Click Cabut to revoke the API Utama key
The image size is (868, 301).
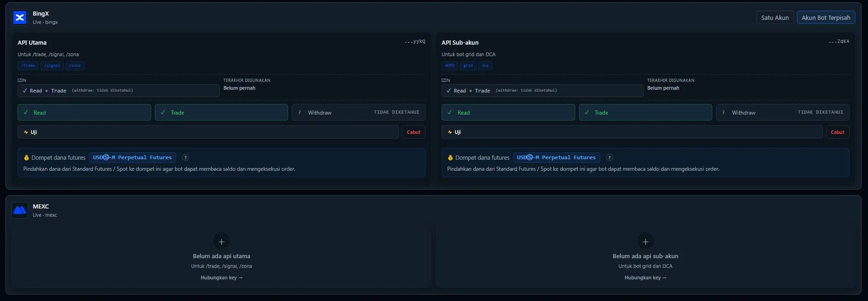click(414, 132)
